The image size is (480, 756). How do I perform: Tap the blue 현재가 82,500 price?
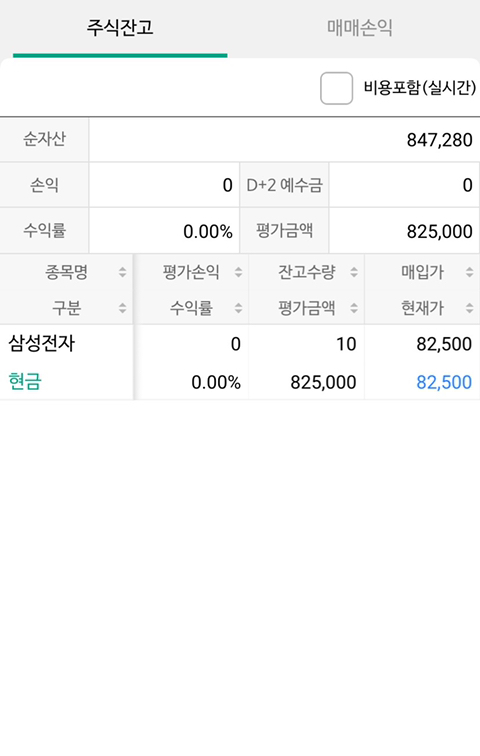(x=444, y=382)
